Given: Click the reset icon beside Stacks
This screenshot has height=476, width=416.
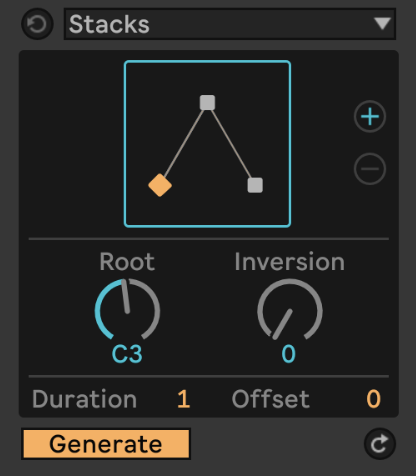Looking at the screenshot, I should 37,24.
